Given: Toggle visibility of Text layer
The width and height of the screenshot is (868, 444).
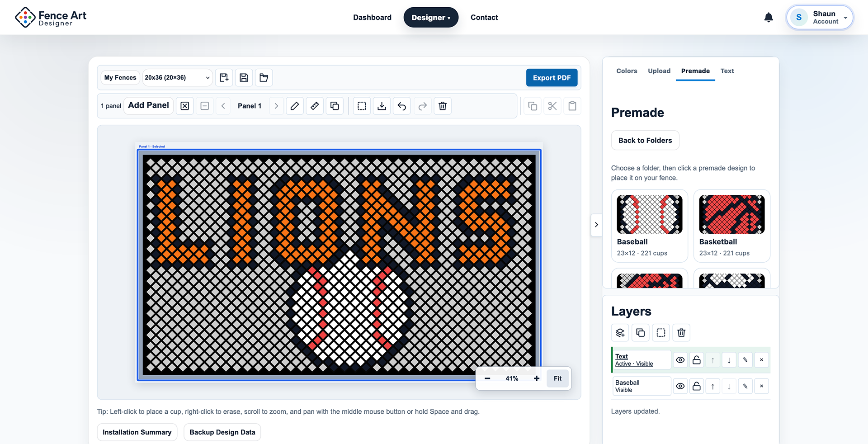Looking at the screenshot, I should (x=680, y=360).
